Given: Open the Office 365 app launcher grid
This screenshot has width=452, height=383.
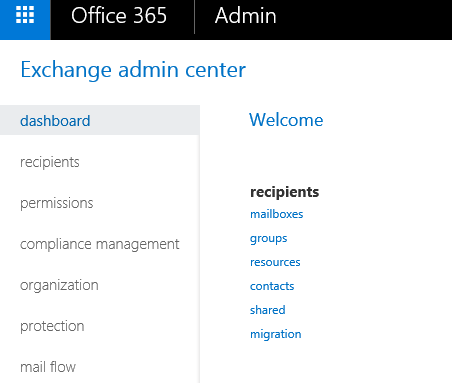Looking at the screenshot, I should coord(25,15).
